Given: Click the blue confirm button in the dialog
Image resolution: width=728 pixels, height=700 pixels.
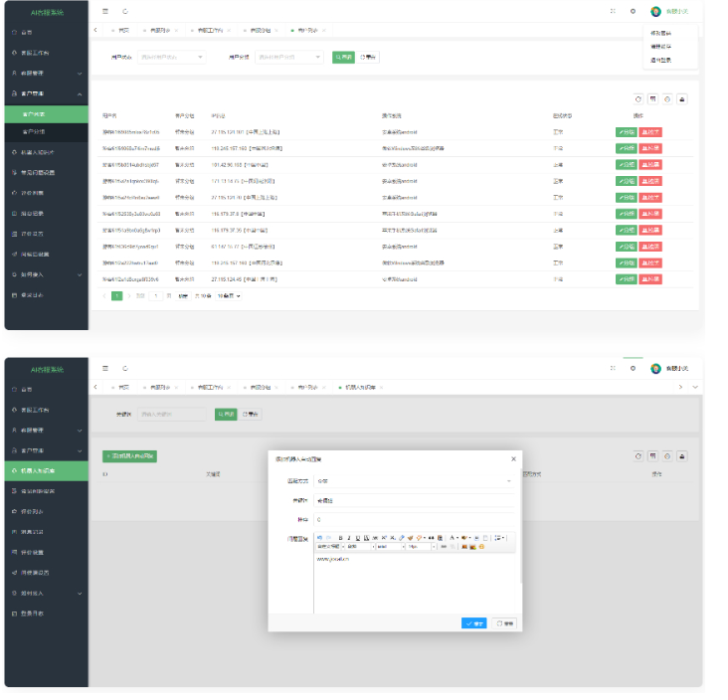Looking at the screenshot, I should [474, 623].
